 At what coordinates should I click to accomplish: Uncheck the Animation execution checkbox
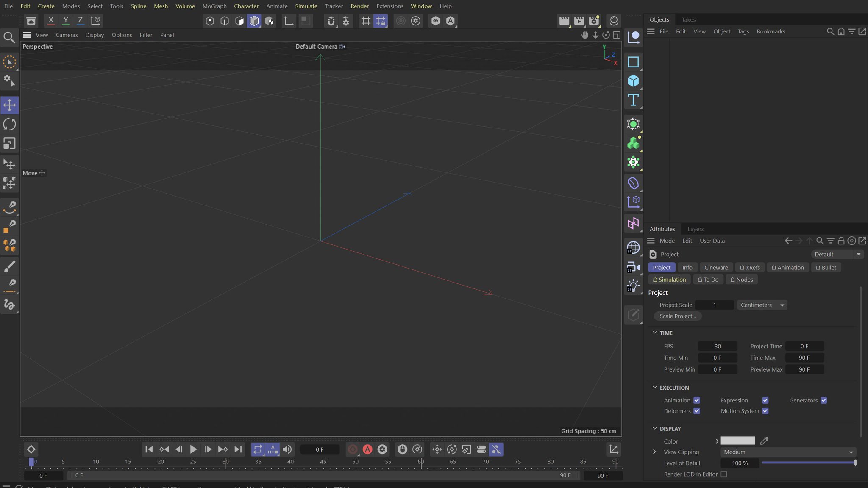click(x=697, y=400)
